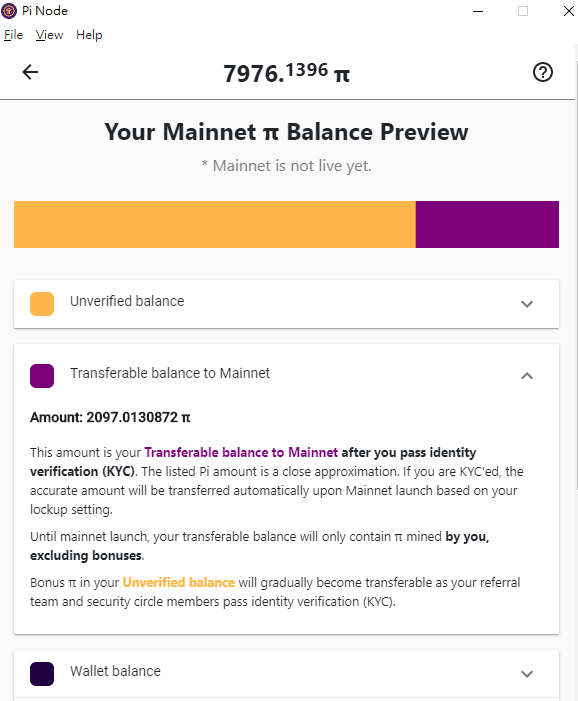Viewport: 578px width, 701px height.
Task: Open the File menu
Action: coord(13,35)
